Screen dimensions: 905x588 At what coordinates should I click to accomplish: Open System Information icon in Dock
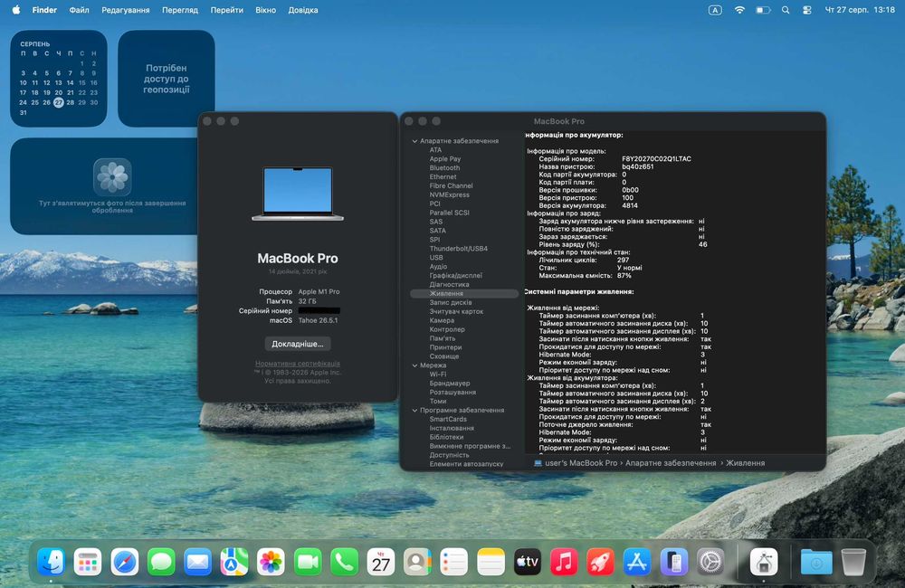[764, 562]
